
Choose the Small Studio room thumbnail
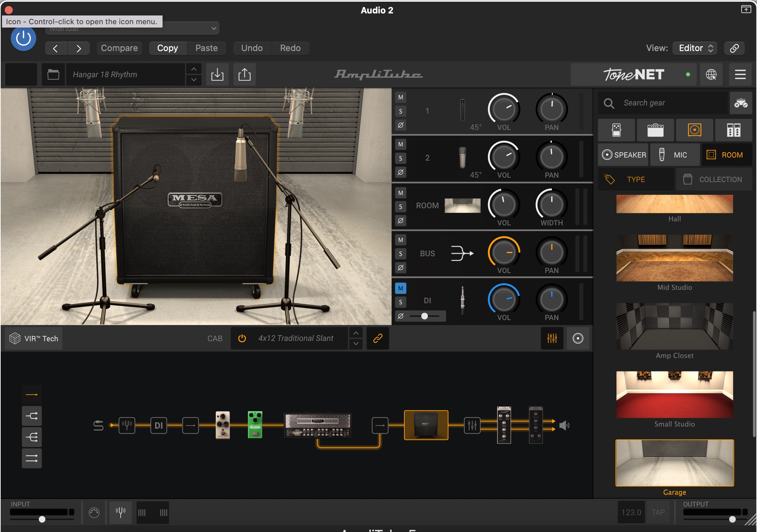(674, 395)
